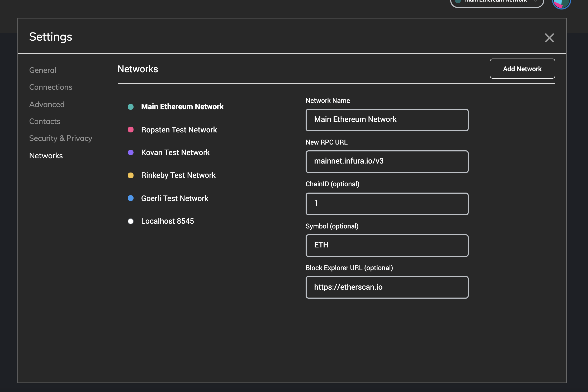Select Localhost 8545 network entry
The image size is (588, 392).
(x=167, y=221)
